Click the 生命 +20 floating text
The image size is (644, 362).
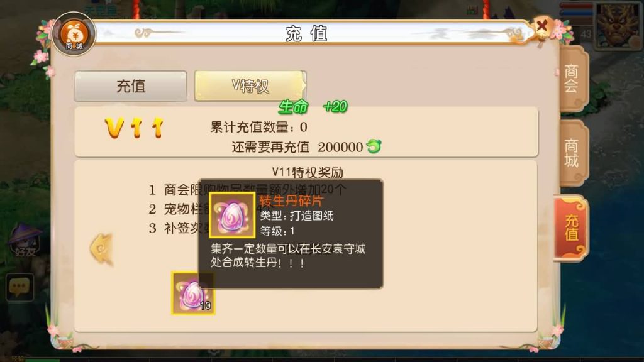[313, 107]
